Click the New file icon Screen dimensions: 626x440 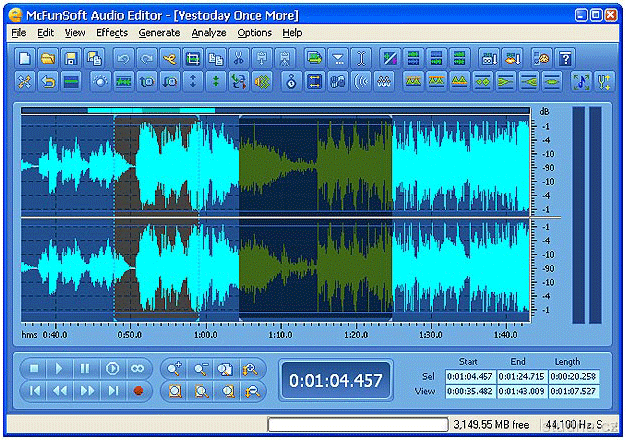pyautogui.click(x=25, y=58)
